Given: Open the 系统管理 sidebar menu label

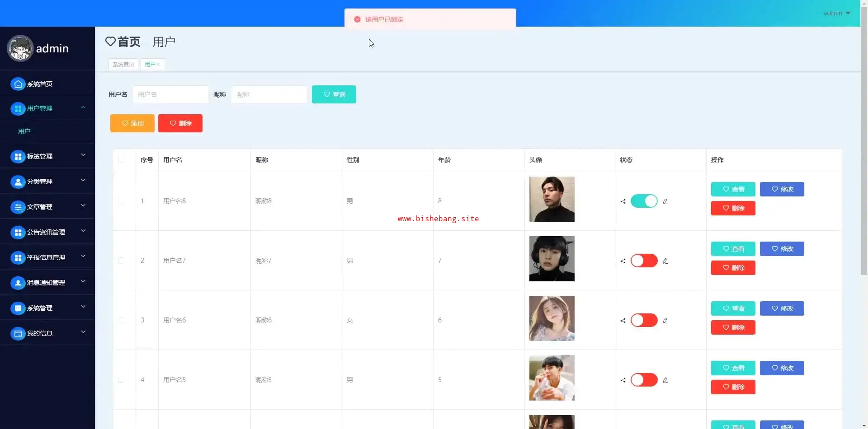Looking at the screenshot, I should coord(40,308).
